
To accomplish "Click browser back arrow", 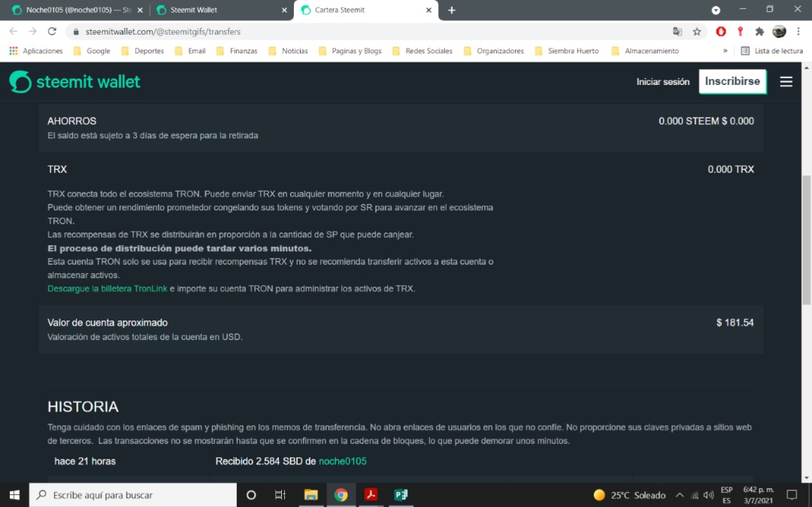I will [14, 32].
